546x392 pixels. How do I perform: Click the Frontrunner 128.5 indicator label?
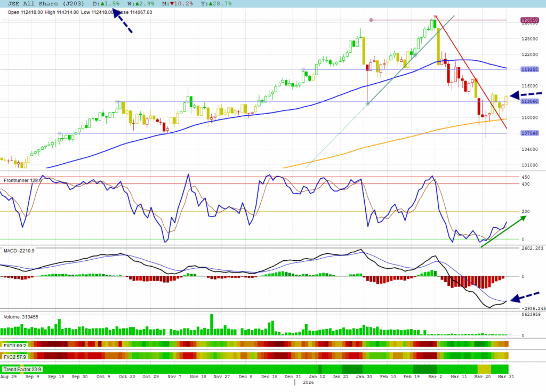[x=22, y=181]
